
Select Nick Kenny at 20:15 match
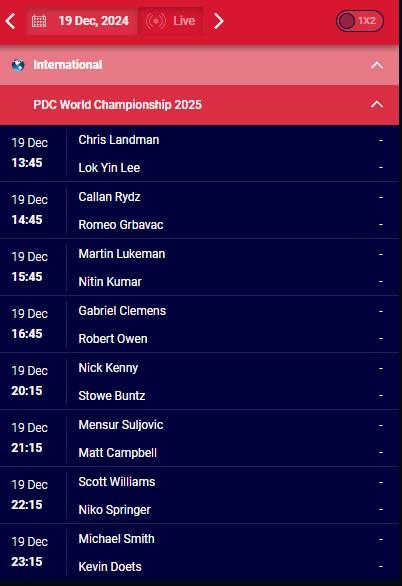point(200,382)
